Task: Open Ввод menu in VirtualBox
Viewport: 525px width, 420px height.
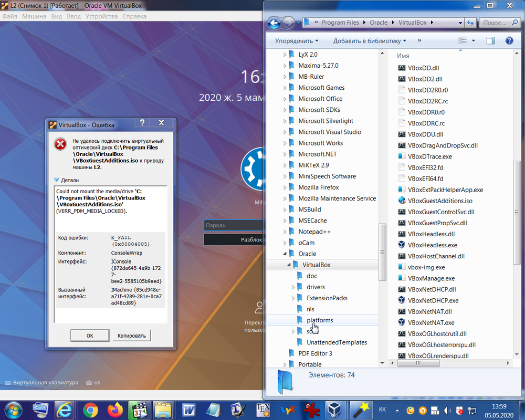Action: click(x=73, y=16)
